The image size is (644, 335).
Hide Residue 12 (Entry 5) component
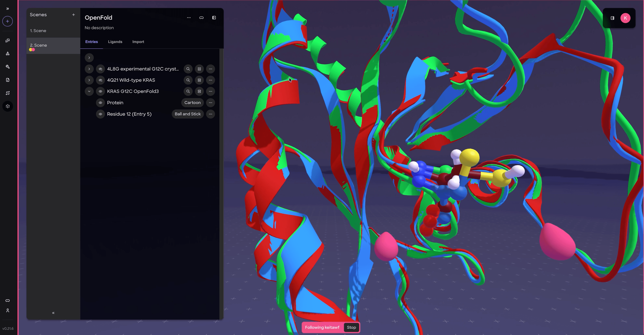(100, 114)
